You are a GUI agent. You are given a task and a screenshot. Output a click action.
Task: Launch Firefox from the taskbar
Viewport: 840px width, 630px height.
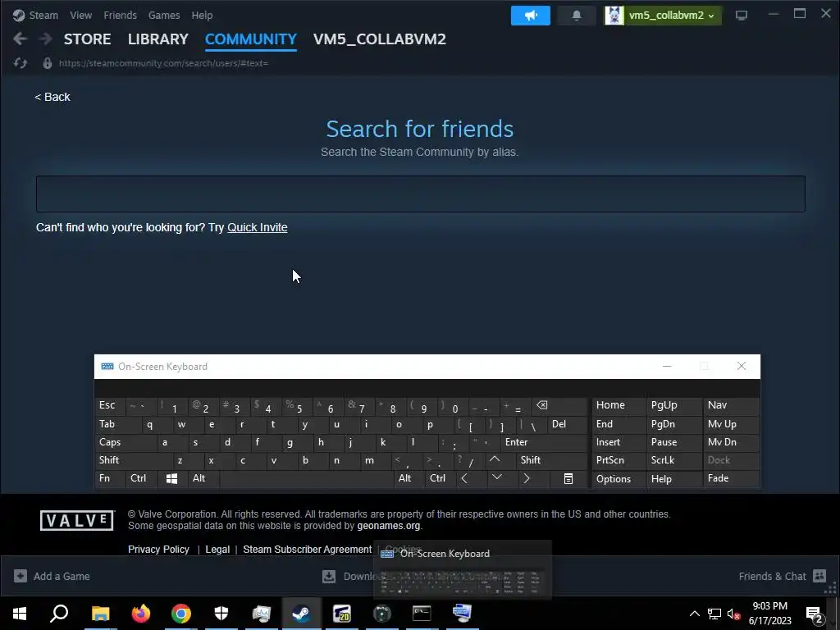tap(141, 614)
